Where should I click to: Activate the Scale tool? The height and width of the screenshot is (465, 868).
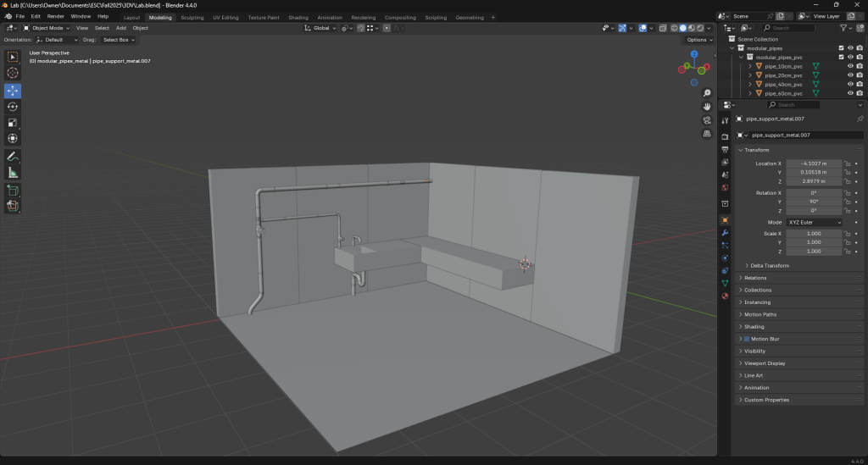point(13,123)
